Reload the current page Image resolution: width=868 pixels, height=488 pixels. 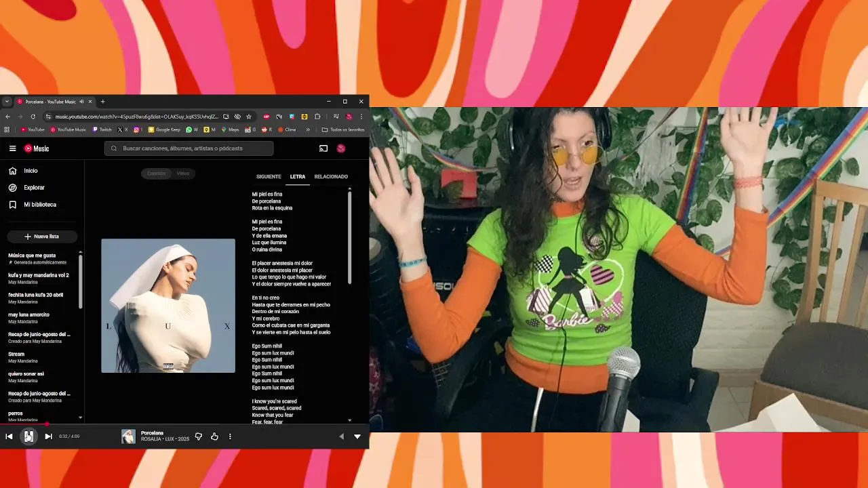[33, 117]
